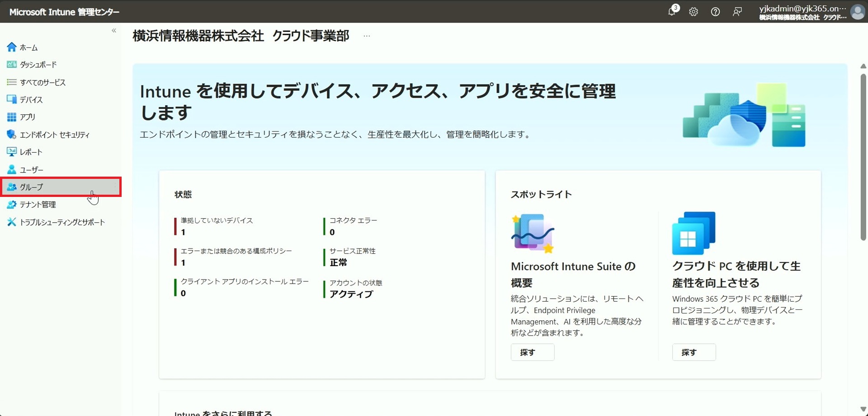Click the Windows 365 cloud PC illustration
This screenshot has width=868, height=416.
tap(694, 233)
